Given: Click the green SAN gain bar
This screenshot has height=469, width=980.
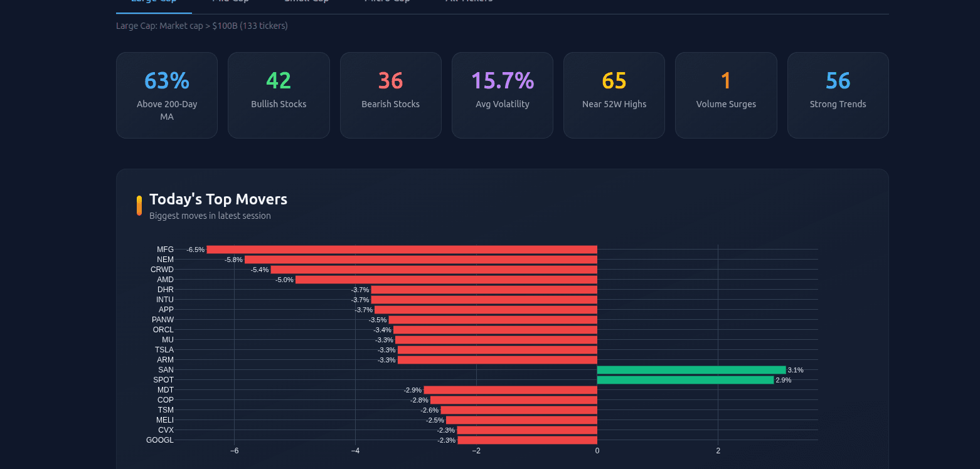Looking at the screenshot, I should (690, 369).
